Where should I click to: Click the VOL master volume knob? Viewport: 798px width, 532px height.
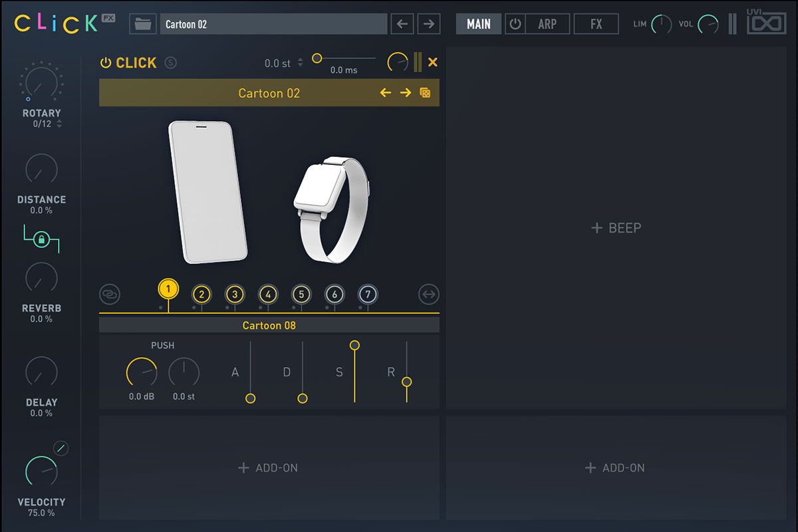click(x=708, y=25)
